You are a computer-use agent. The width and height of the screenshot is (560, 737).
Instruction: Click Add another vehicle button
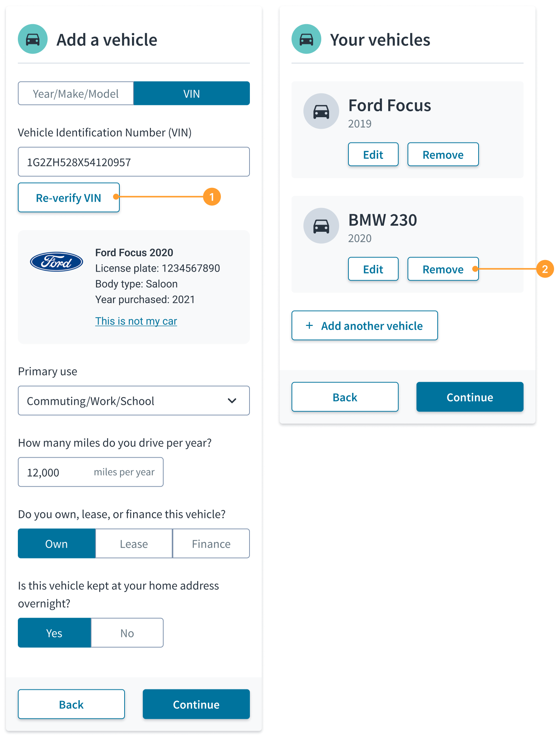(365, 326)
